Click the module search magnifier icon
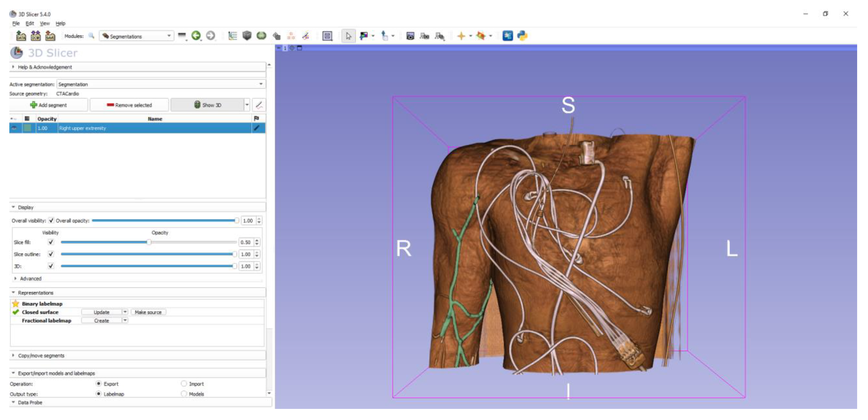This screenshot has height=420, width=868. click(x=91, y=36)
